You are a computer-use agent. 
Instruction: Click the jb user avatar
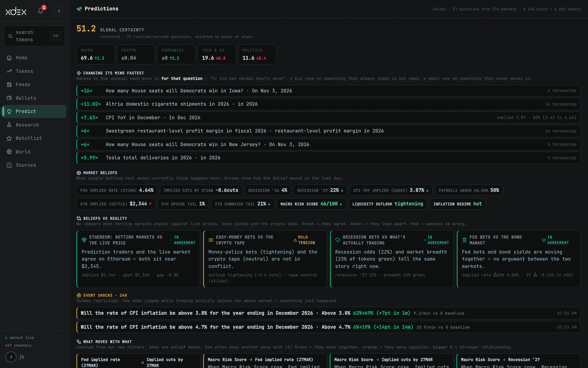click(x=11, y=357)
